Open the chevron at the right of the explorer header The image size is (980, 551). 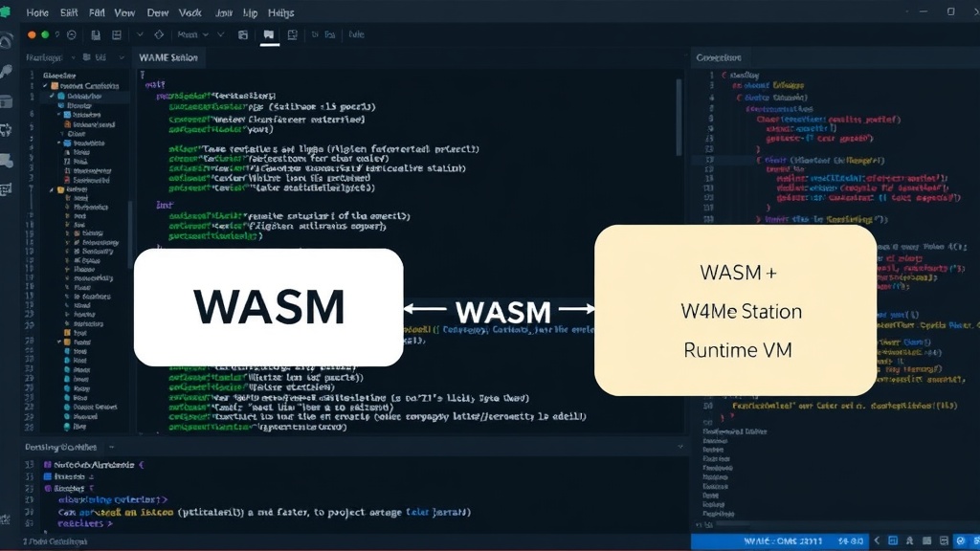[x=122, y=57]
